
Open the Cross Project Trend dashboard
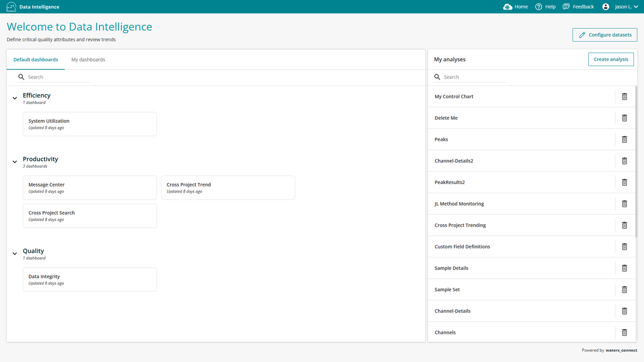coord(228,188)
